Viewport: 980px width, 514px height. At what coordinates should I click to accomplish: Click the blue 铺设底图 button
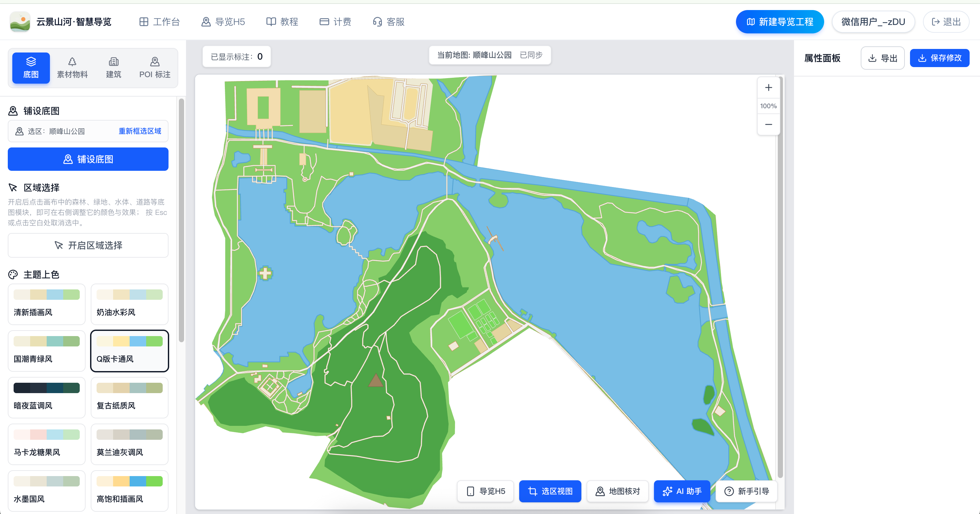click(x=88, y=159)
